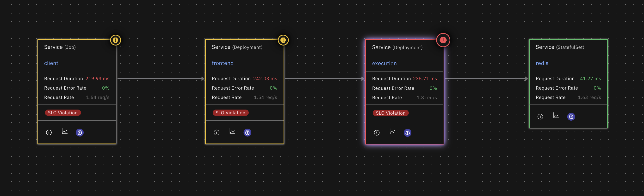Open the client service link

pyautogui.click(x=51, y=63)
